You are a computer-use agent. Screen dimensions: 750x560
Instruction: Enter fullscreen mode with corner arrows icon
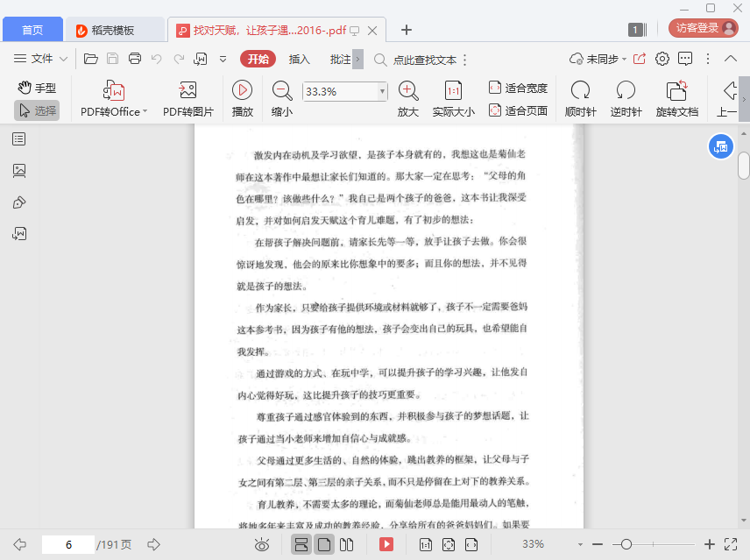731,544
